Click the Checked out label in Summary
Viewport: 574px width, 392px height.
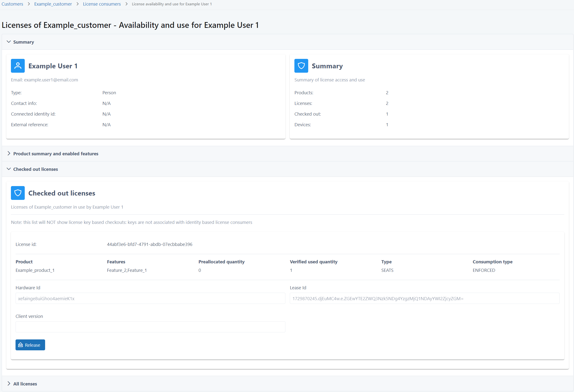pos(307,114)
